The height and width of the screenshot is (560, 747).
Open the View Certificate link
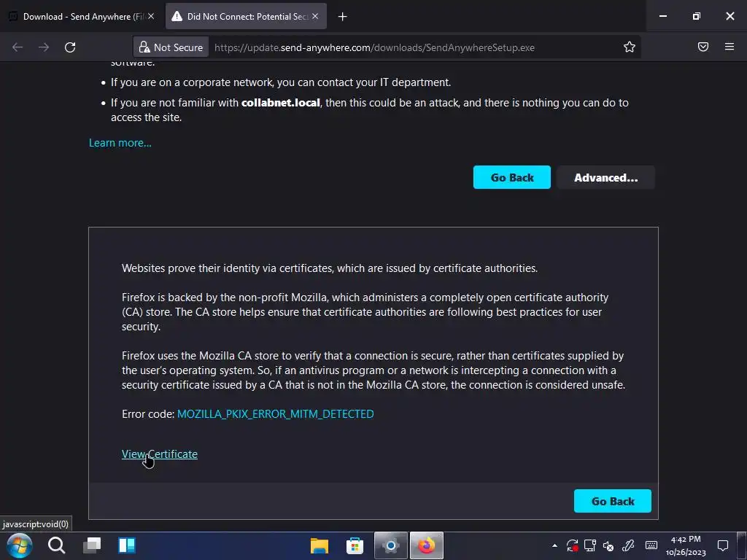[x=160, y=454]
